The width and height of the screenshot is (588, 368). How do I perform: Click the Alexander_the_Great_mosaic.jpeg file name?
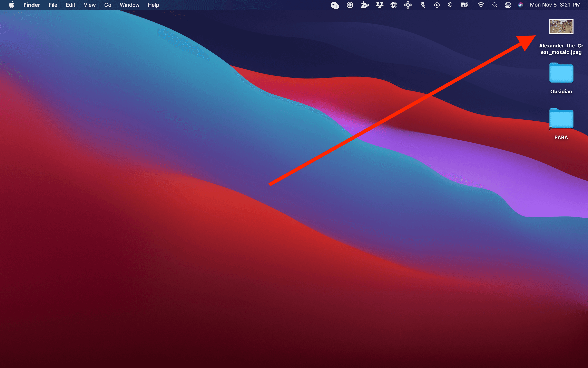(561, 49)
